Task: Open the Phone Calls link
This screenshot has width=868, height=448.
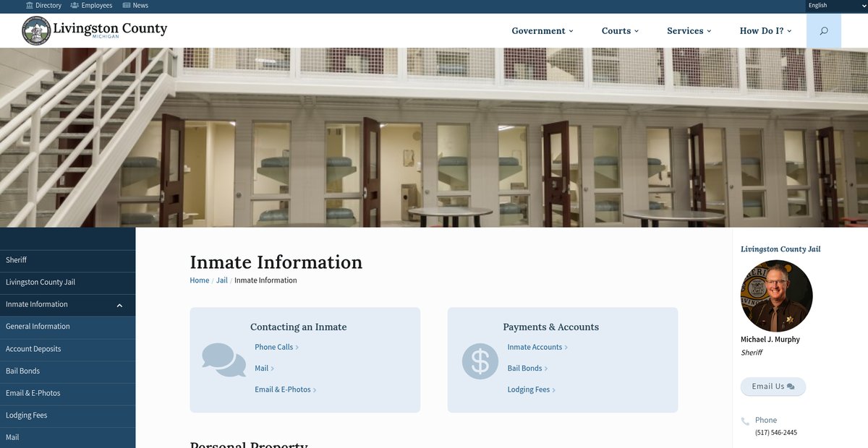Action: click(276, 348)
